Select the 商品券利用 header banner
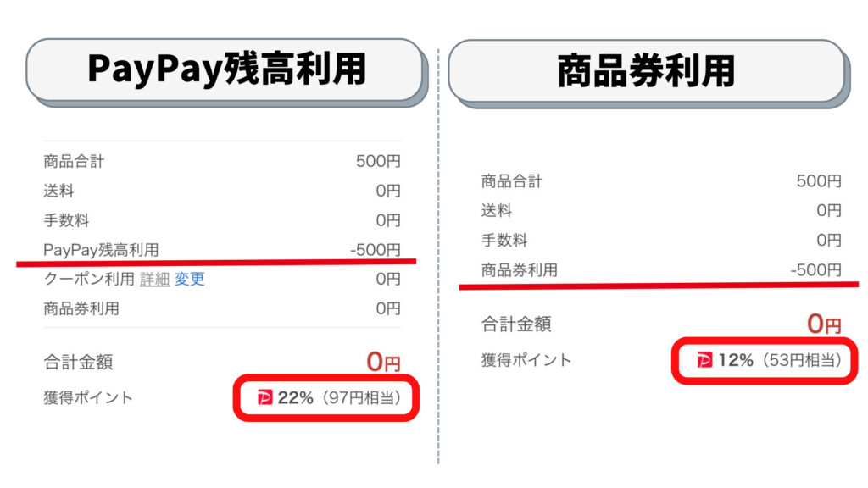This screenshot has width=868, height=488. [648, 72]
